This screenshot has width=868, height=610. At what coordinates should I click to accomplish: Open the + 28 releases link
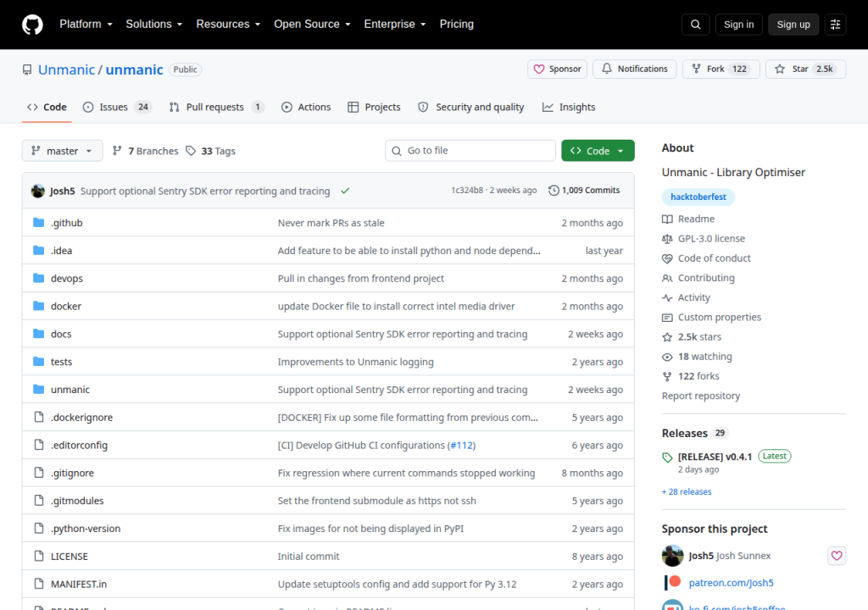pyautogui.click(x=687, y=491)
